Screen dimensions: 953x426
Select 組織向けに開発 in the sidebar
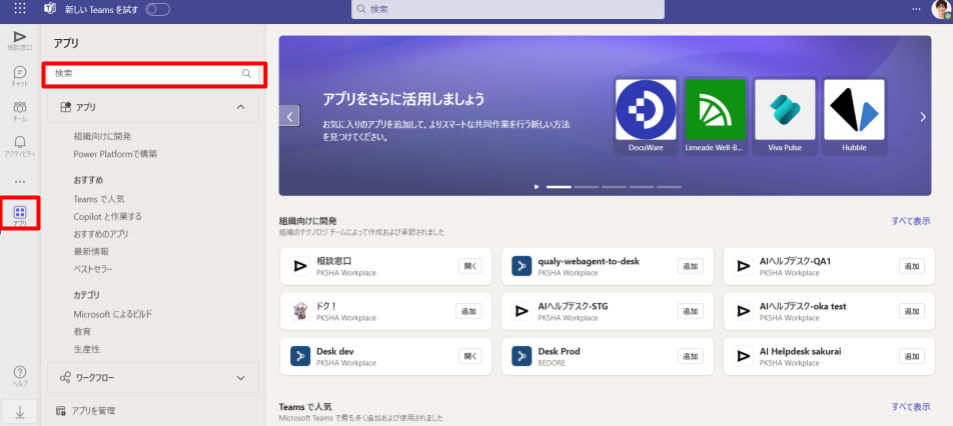pyautogui.click(x=102, y=136)
